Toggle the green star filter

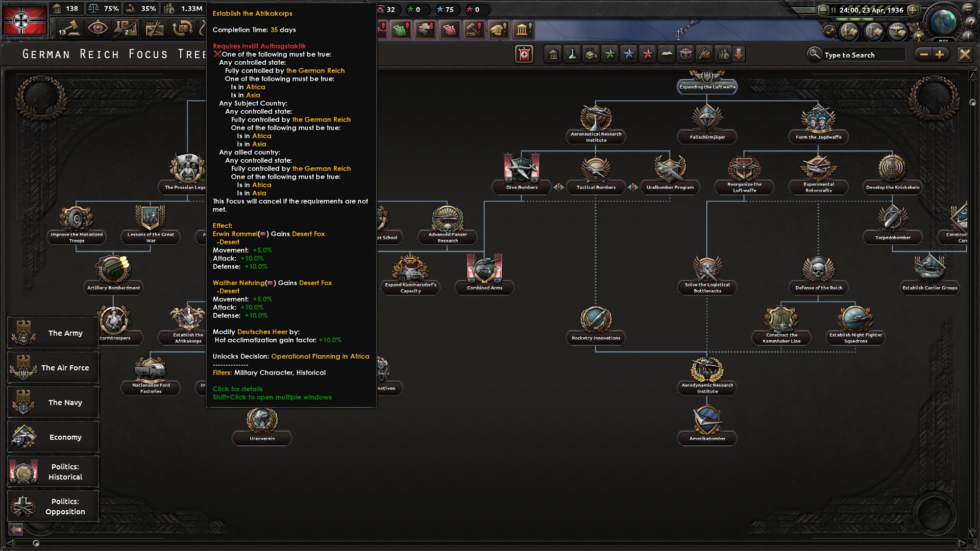point(610,54)
